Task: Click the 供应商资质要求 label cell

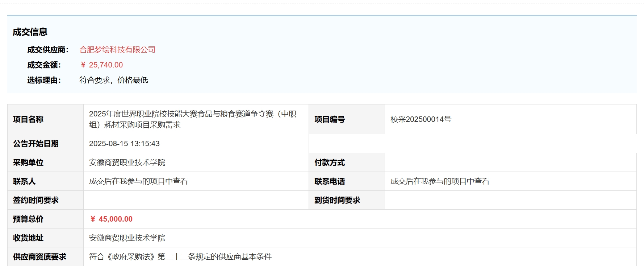Action: (x=40, y=257)
